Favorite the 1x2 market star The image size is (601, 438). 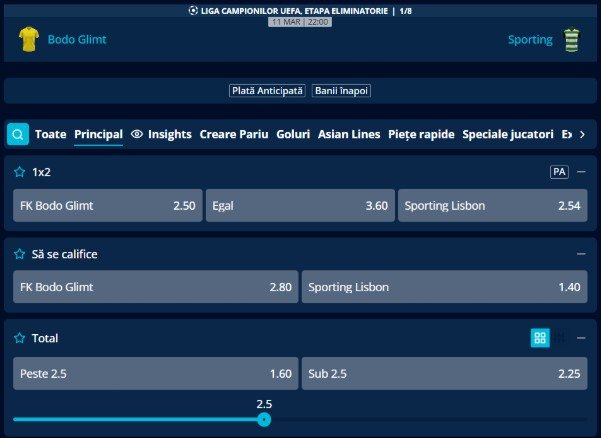point(20,172)
